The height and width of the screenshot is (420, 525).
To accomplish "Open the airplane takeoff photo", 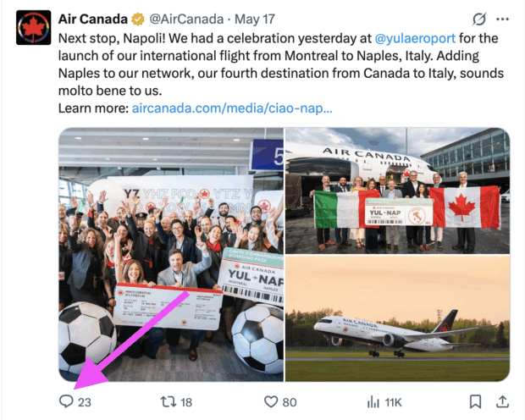I will coord(397,319).
